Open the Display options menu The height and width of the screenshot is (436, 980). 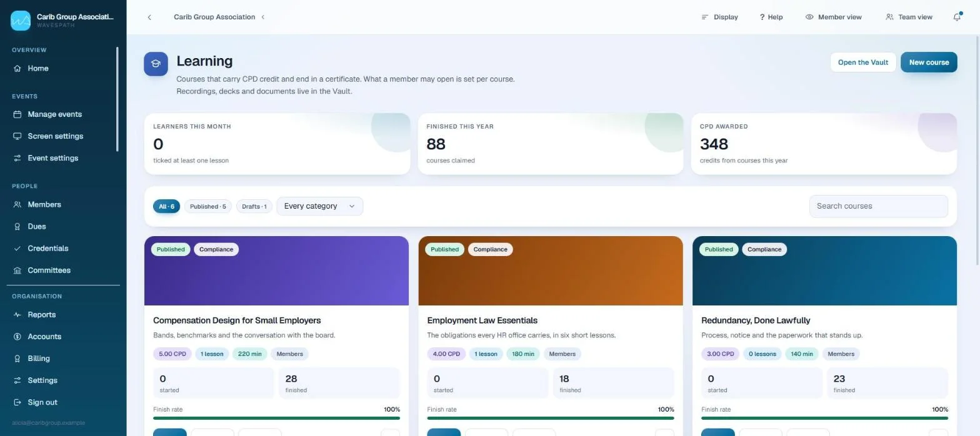pos(719,17)
